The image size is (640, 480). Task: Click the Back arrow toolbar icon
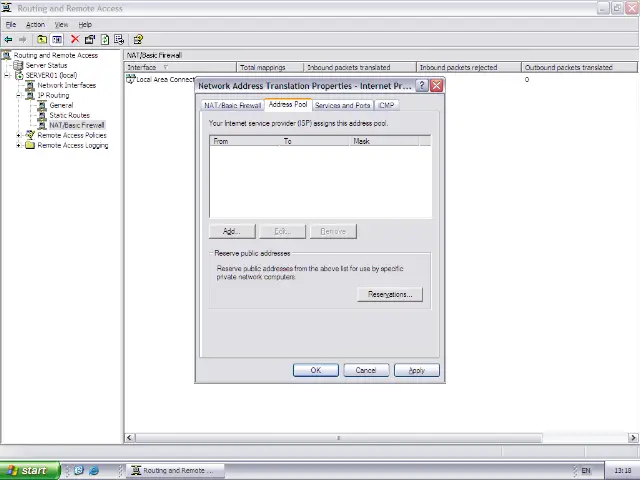coord(8,40)
